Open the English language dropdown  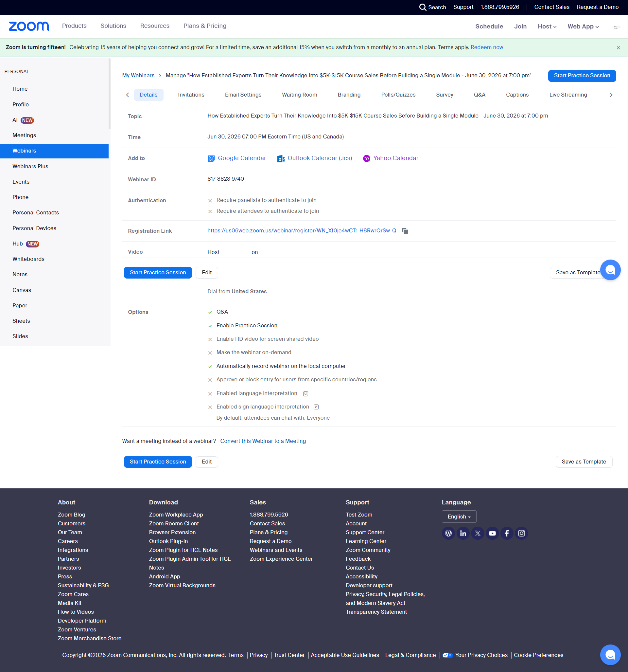[x=459, y=517]
